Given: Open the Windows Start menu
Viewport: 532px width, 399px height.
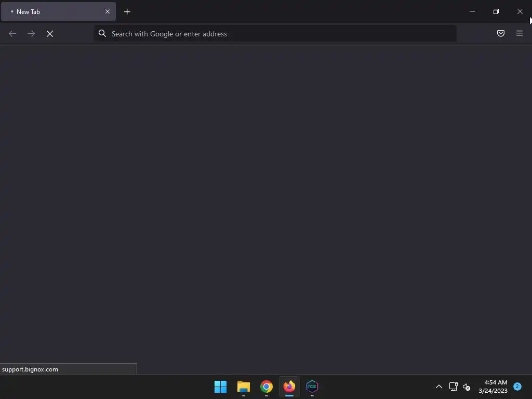Looking at the screenshot, I should click(220, 387).
